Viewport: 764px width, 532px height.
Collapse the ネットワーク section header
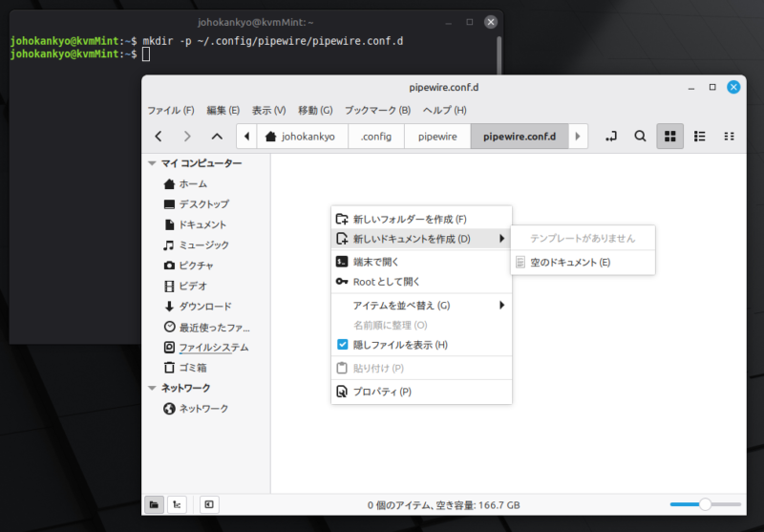click(153, 388)
